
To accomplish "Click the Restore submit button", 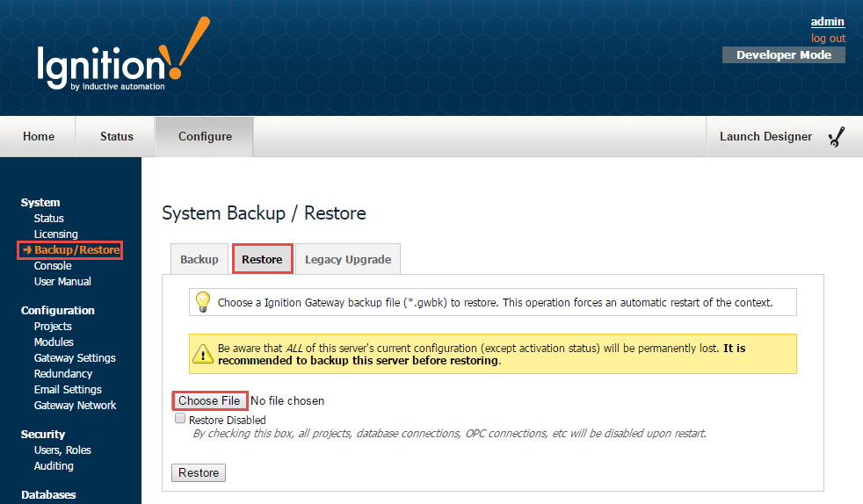I will (x=198, y=472).
